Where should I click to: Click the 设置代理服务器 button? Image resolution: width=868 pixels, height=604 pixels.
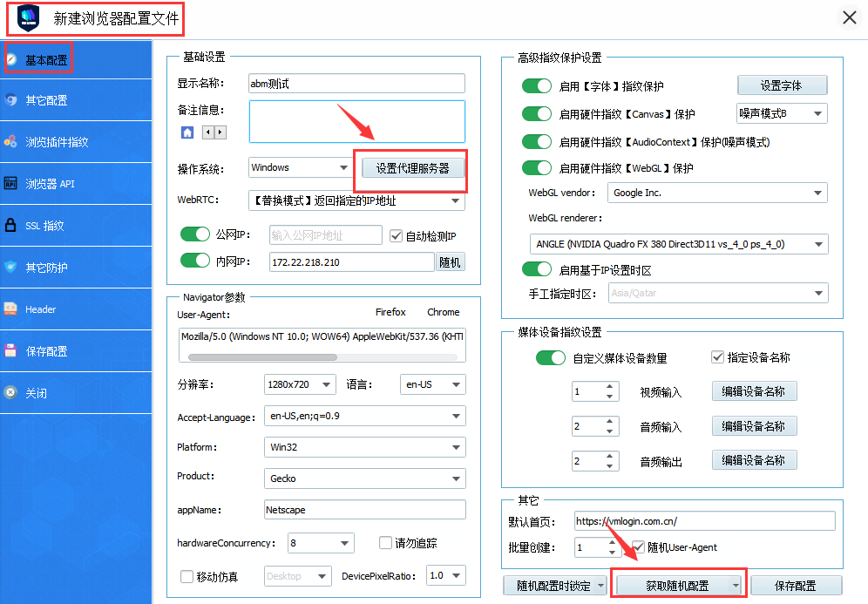[x=412, y=168]
